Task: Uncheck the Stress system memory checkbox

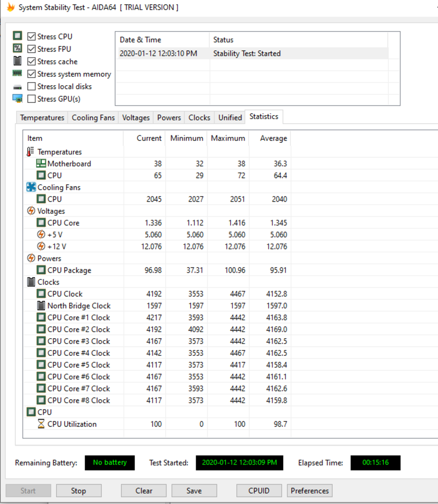Action: pyautogui.click(x=31, y=74)
